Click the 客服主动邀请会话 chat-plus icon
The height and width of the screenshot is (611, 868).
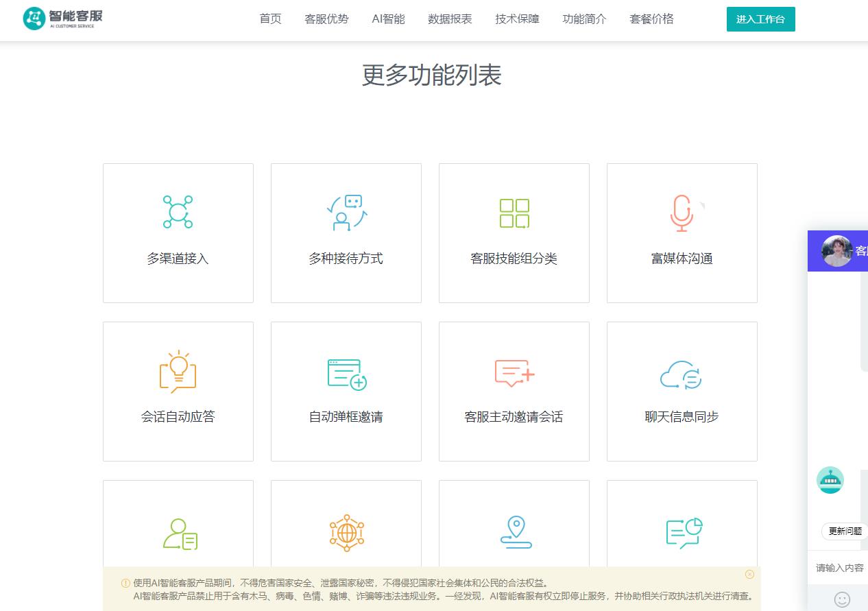pos(514,373)
